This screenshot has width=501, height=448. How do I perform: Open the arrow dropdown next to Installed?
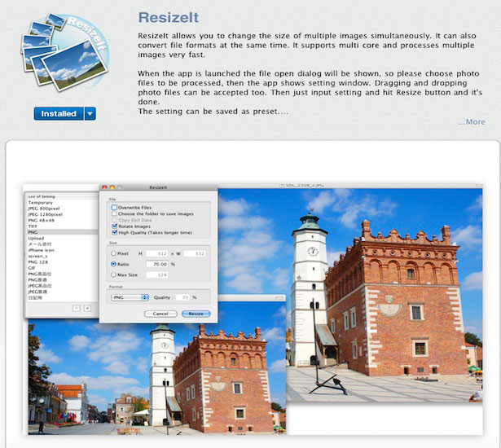(90, 113)
